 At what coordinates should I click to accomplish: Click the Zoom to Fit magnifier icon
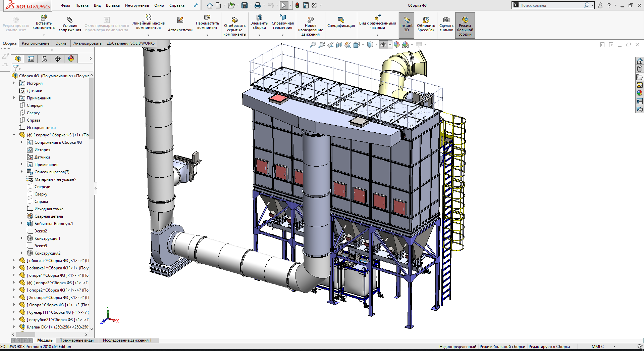pyautogui.click(x=313, y=45)
